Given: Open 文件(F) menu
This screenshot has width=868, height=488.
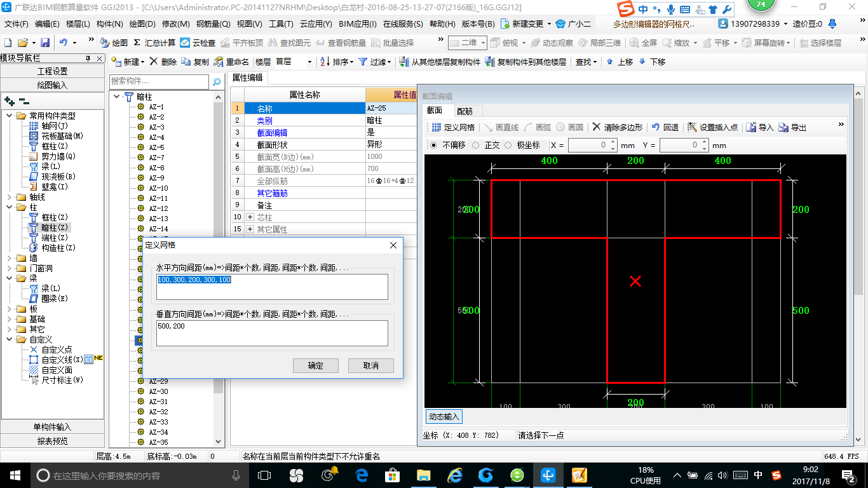Looking at the screenshot, I should [x=17, y=24].
